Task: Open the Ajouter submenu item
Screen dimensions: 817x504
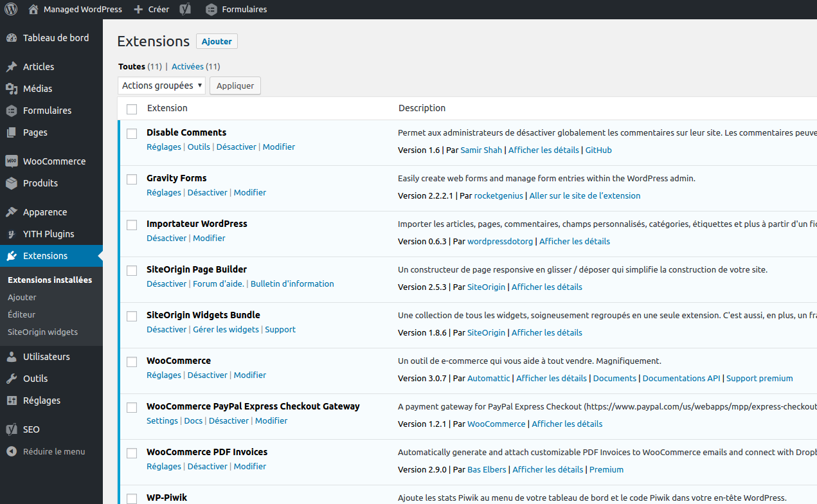Action: point(22,298)
